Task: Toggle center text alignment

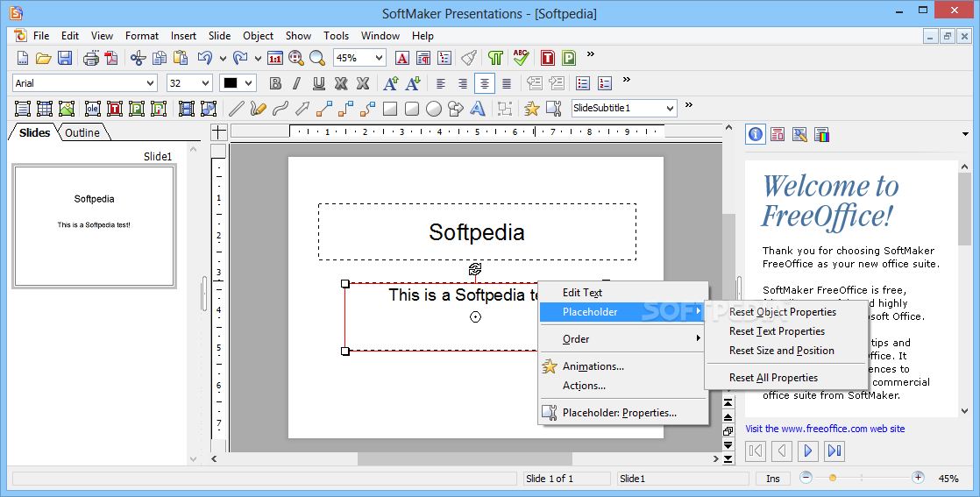Action: (485, 83)
